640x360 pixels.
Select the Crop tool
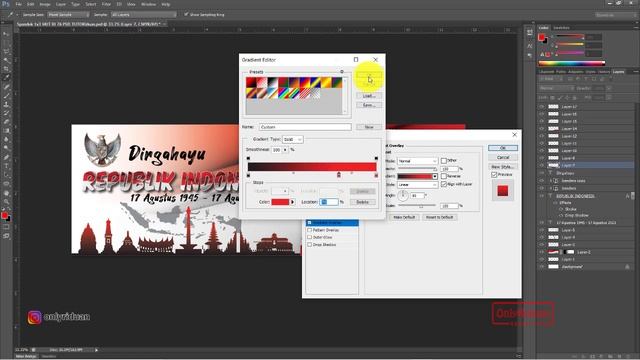pos(6,69)
